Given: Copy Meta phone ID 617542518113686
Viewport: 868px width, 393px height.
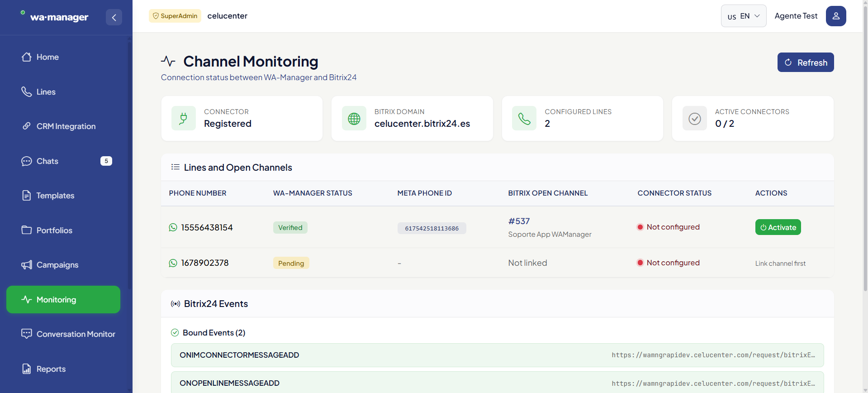Looking at the screenshot, I should click(x=432, y=228).
